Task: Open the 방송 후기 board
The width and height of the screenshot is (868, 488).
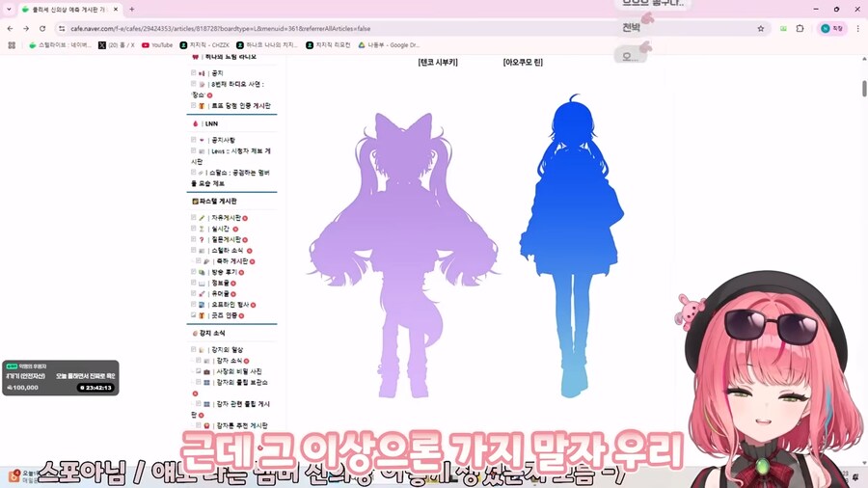Action: [x=224, y=272]
